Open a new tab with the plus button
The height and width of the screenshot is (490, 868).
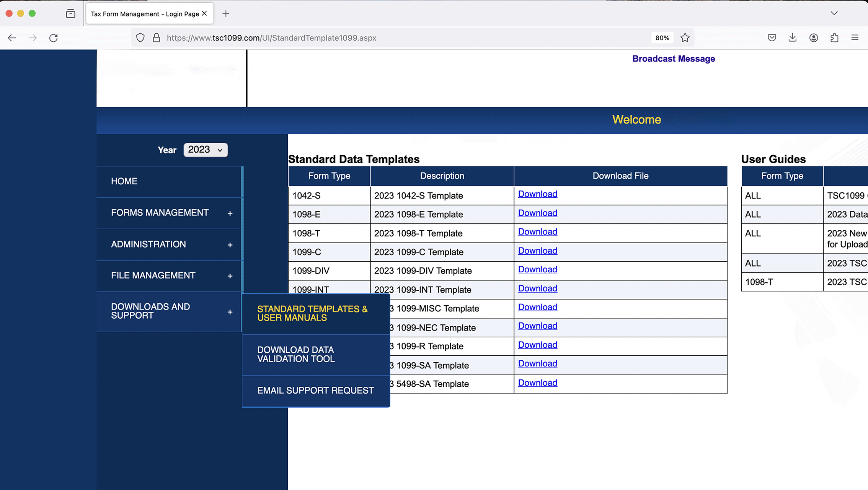click(226, 14)
